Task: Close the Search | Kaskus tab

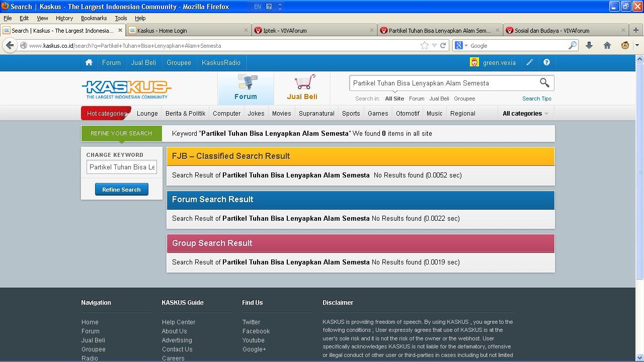Action: coord(120,30)
